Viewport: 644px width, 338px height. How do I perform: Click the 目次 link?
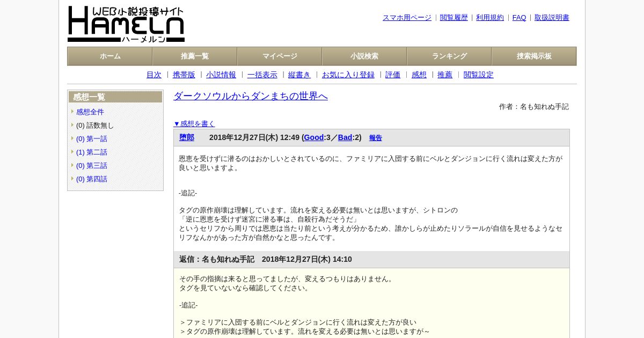coord(154,75)
